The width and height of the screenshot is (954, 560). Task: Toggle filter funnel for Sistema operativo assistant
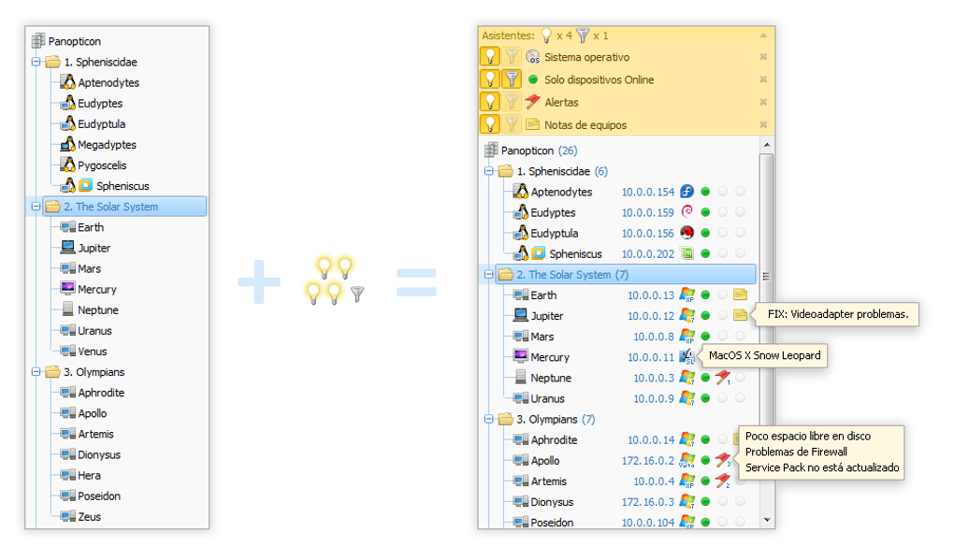click(x=512, y=56)
